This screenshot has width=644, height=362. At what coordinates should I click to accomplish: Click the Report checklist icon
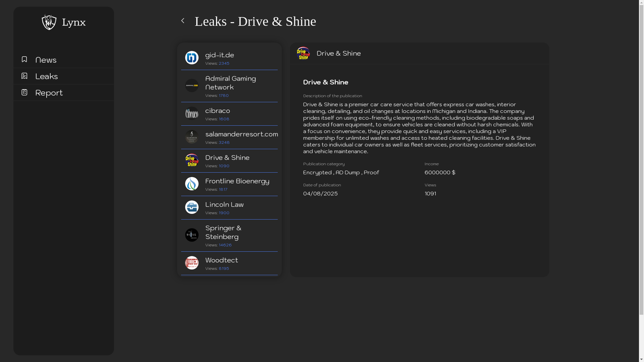coord(24,92)
